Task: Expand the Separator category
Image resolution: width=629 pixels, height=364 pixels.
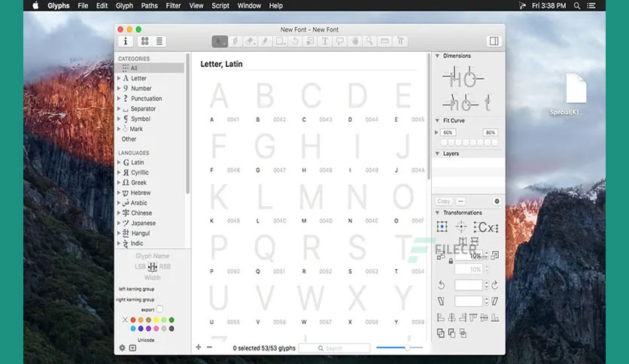Action: [119, 108]
